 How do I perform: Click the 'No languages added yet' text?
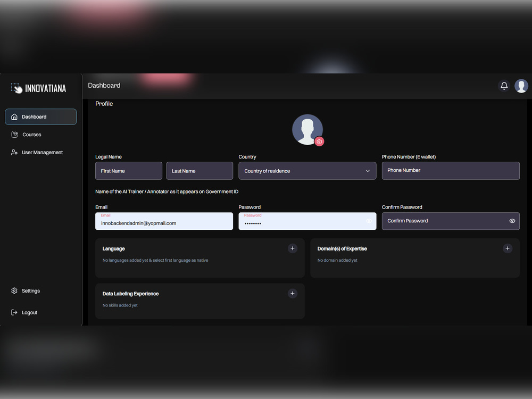[155, 260]
